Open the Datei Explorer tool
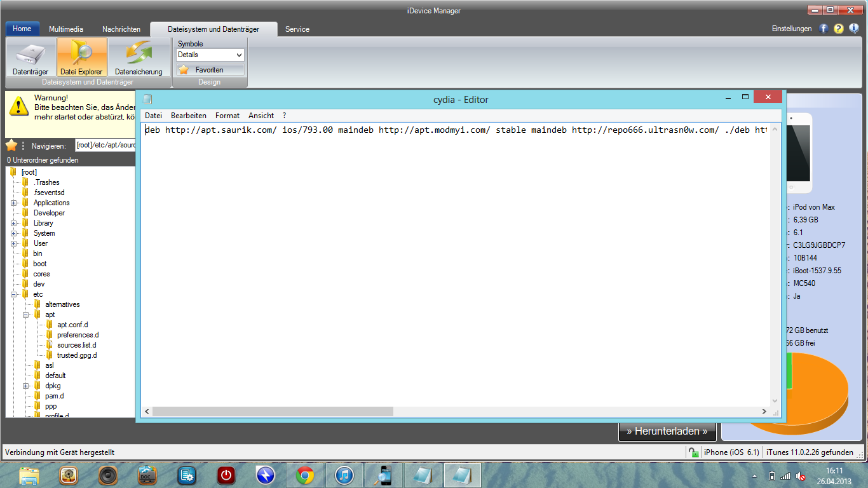 (81, 57)
